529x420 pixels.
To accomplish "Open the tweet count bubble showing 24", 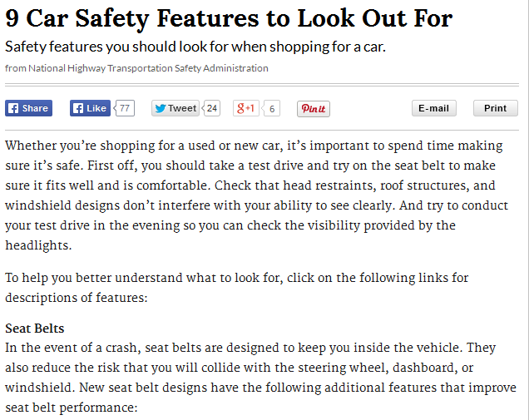I will pyautogui.click(x=211, y=108).
